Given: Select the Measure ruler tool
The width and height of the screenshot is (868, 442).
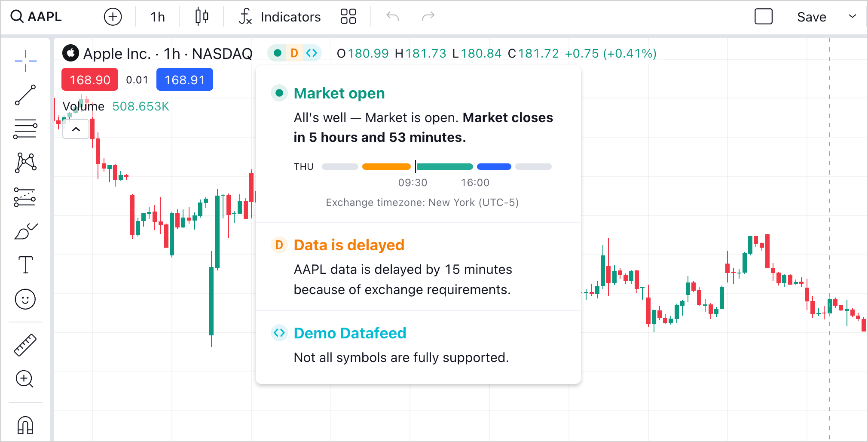Looking at the screenshot, I should [25, 344].
